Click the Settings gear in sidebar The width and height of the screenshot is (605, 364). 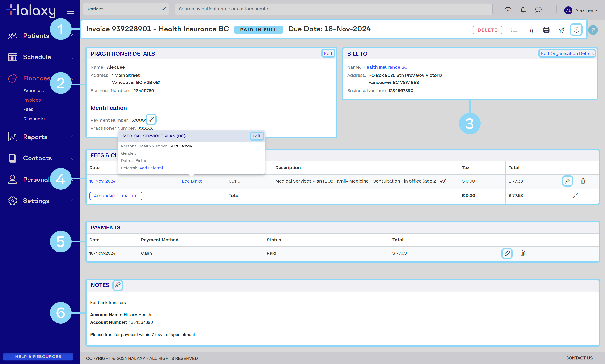[13, 201]
